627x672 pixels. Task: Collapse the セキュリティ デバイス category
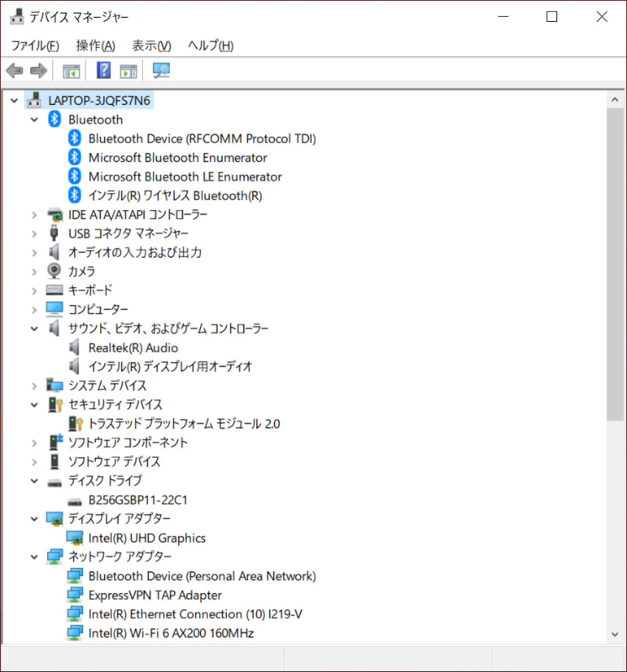click(34, 405)
